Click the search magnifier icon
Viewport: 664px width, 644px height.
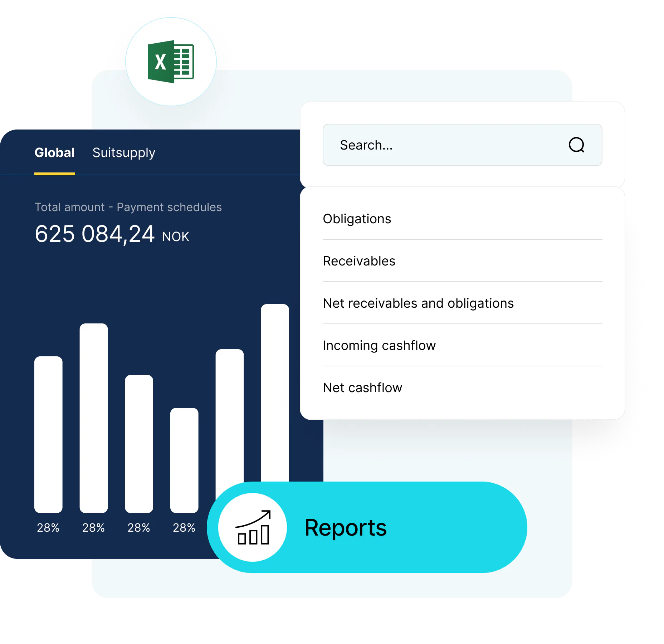[576, 145]
